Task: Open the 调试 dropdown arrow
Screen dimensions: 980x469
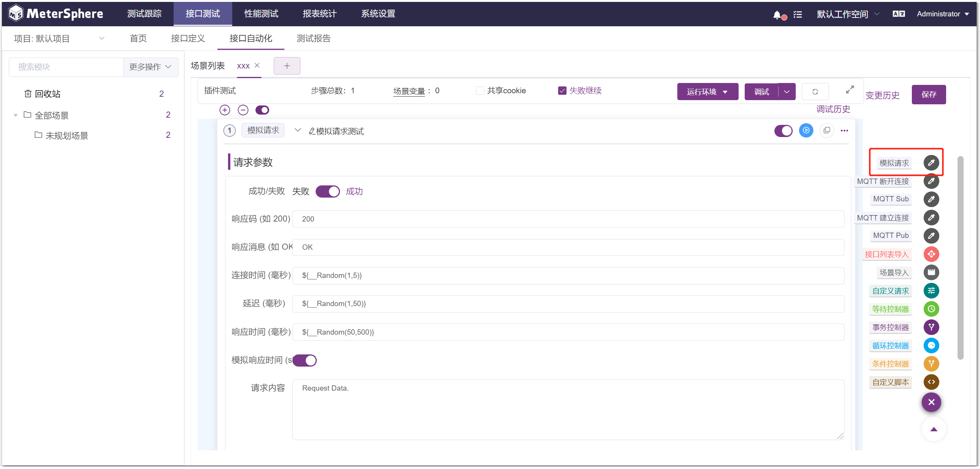Action: click(x=787, y=92)
